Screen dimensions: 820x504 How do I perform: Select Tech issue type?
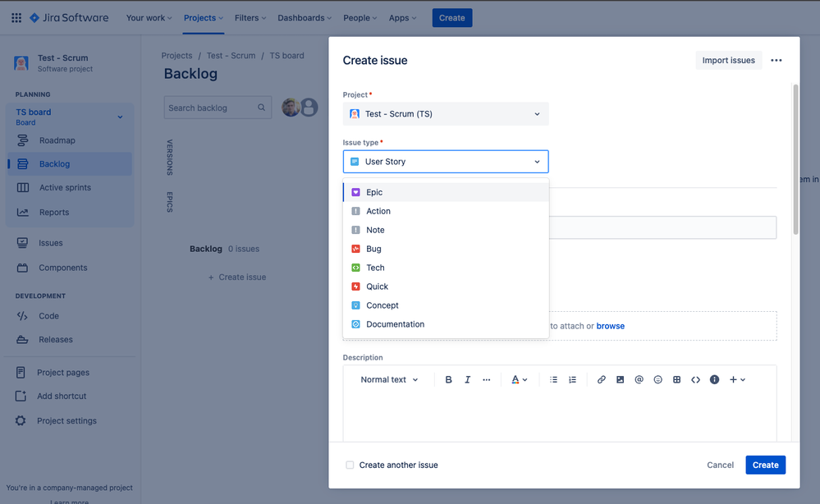(446, 268)
